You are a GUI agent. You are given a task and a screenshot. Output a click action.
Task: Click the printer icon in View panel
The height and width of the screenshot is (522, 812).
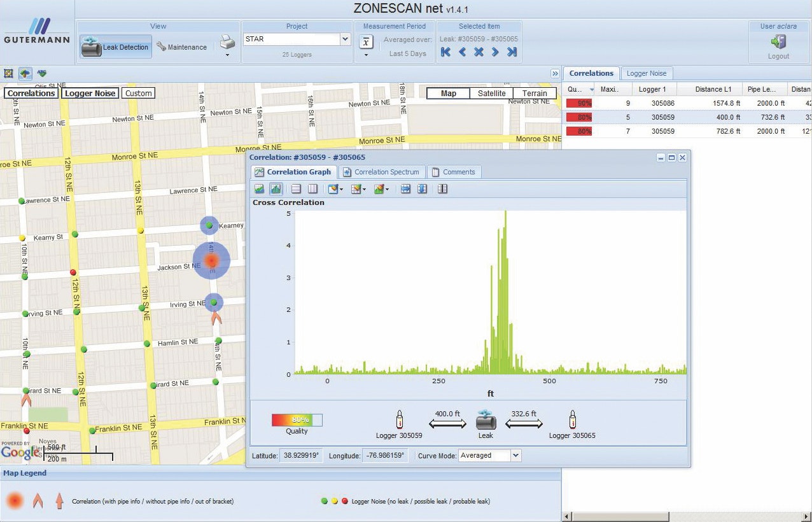click(x=227, y=43)
